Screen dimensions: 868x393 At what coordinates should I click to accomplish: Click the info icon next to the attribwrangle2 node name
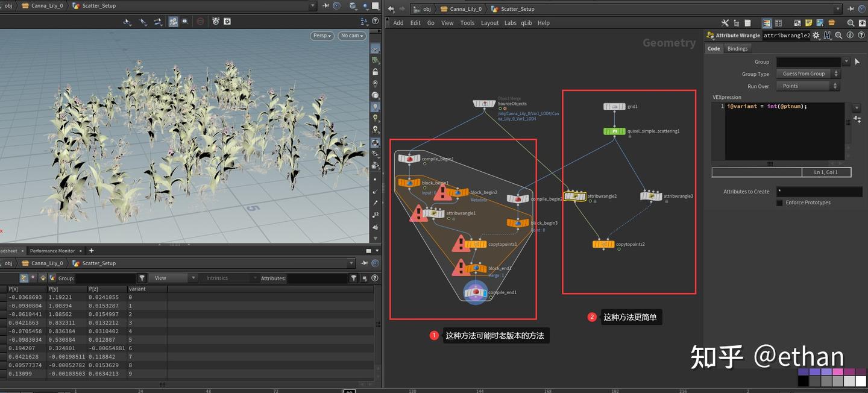(x=850, y=36)
